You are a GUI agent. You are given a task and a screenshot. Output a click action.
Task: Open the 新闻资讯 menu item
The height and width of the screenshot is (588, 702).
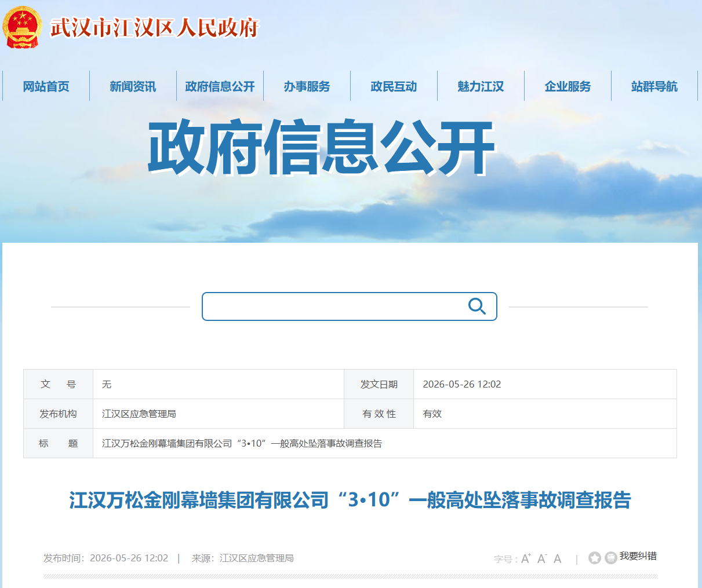(x=133, y=86)
